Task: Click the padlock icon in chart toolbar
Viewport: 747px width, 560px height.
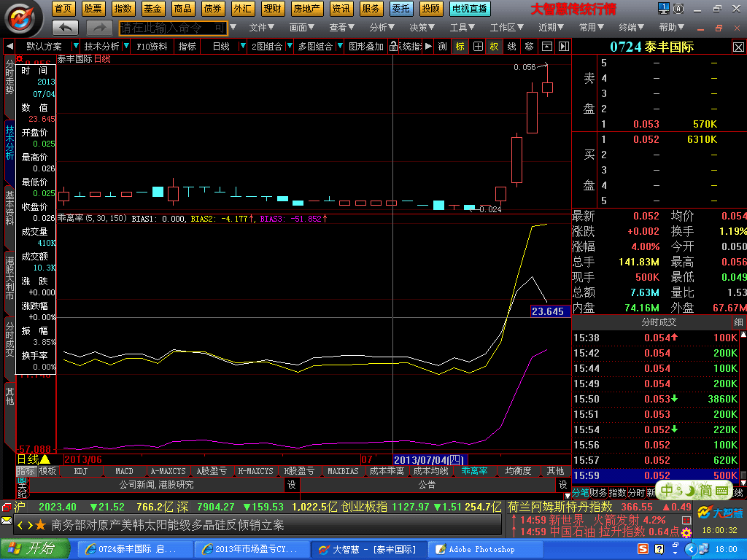Action: pos(393,46)
